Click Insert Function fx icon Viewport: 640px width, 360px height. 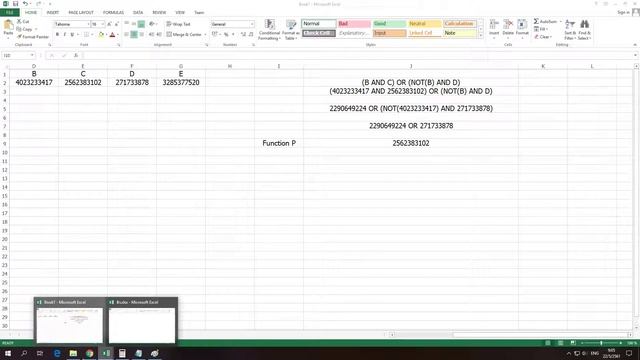click(76, 55)
